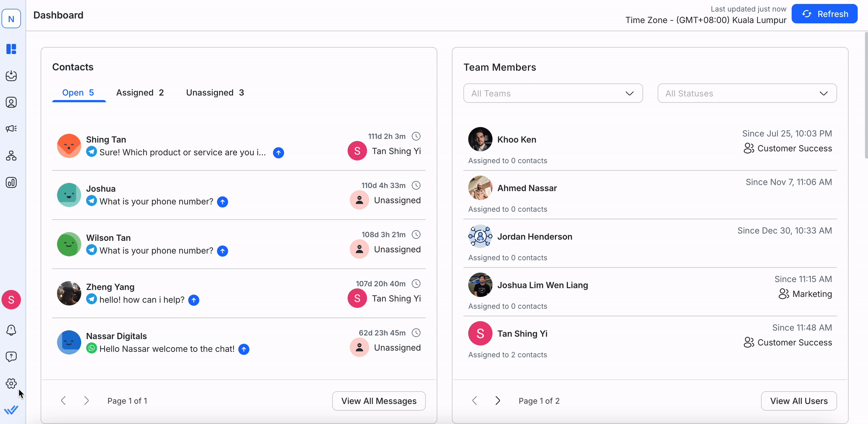Go to next page of Team Members
868x424 pixels.
coord(498,400)
